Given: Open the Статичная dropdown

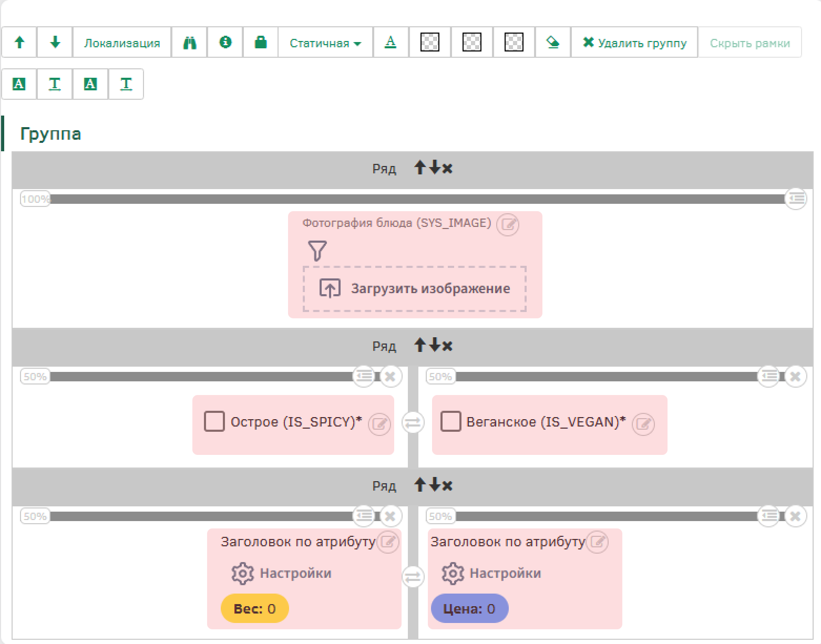Looking at the screenshot, I should click(325, 43).
